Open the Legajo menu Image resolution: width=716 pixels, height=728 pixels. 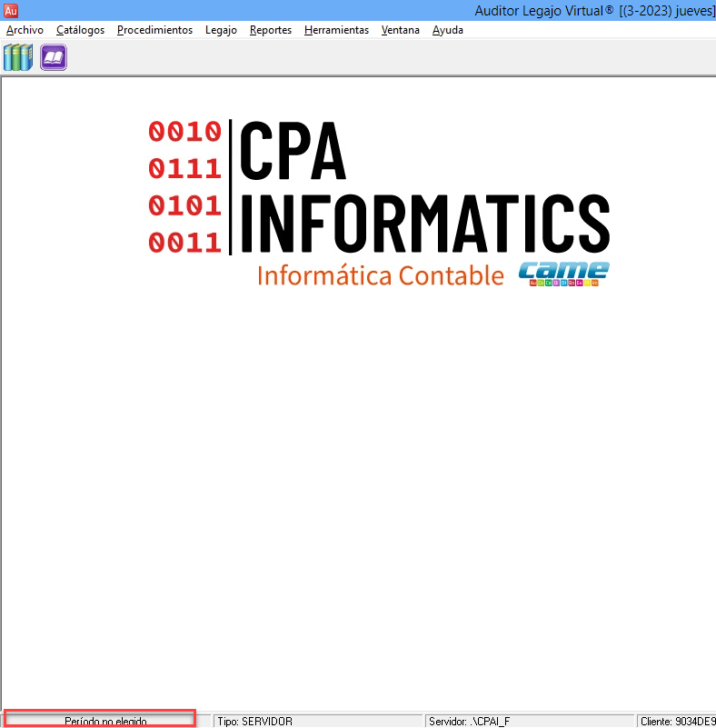(x=221, y=30)
